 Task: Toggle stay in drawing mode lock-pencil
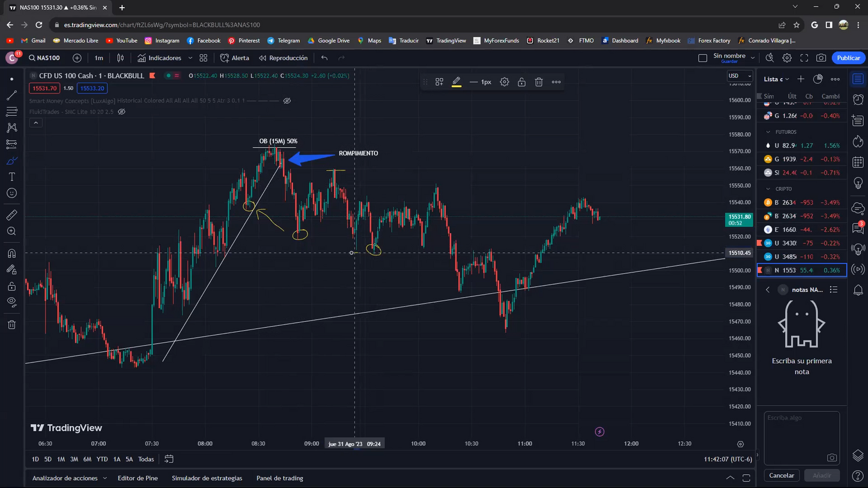pyautogui.click(x=11, y=270)
